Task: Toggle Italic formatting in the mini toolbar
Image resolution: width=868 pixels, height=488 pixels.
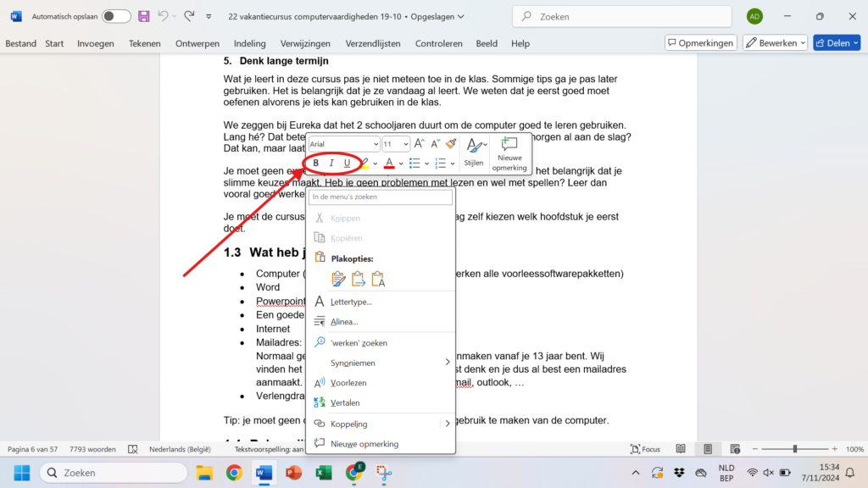Action: 331,163
